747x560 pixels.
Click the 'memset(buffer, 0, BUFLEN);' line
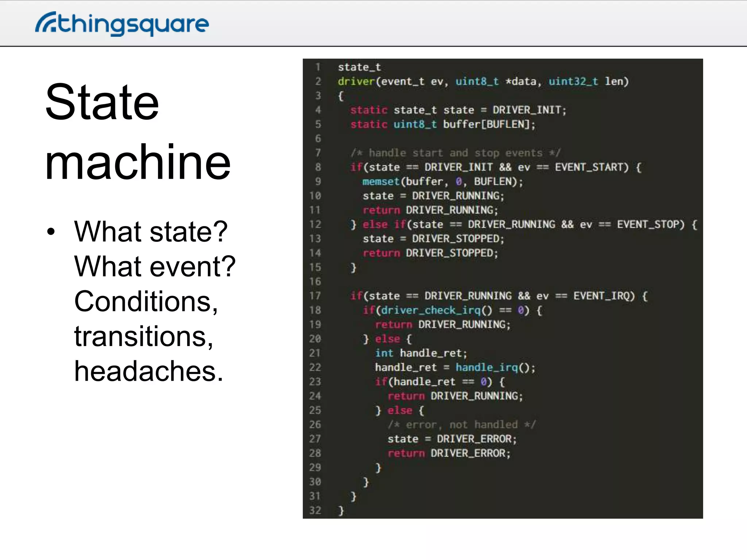click(443, 181)
